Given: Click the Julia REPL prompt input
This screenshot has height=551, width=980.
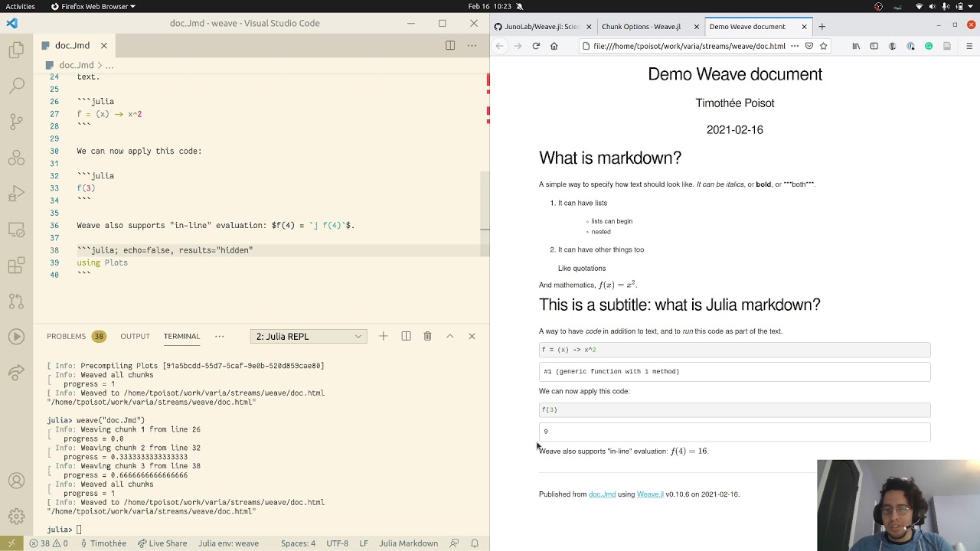Looking at the screenshot, I should (80, 530).
